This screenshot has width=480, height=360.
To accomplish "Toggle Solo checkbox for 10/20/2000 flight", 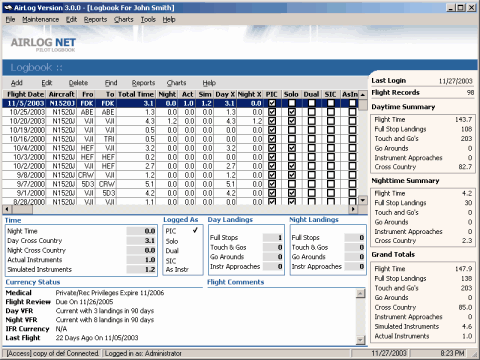I will (x=292, y=121).
